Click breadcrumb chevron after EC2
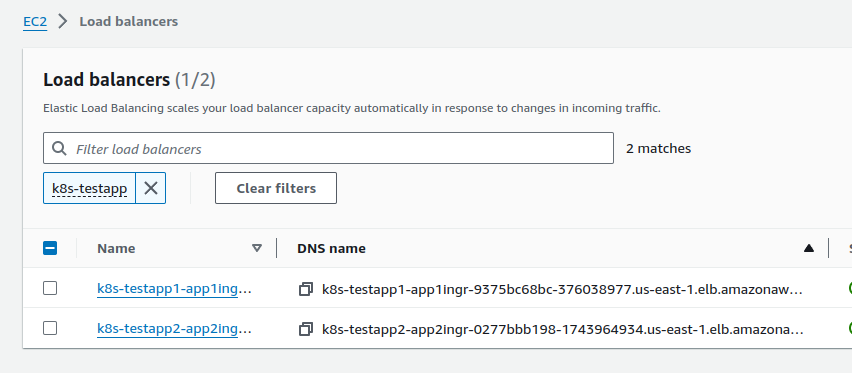 click(63, 22)
